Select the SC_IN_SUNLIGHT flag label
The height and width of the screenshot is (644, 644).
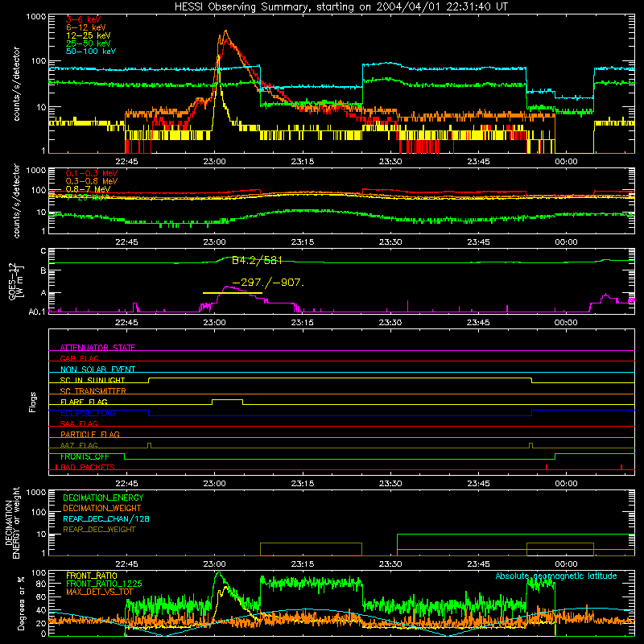click(92, 380)
